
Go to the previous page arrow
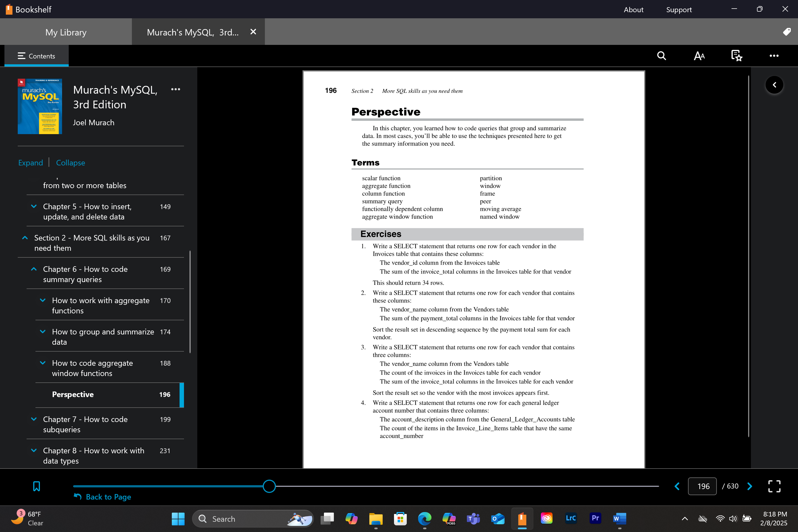click(x=677, y=486)
